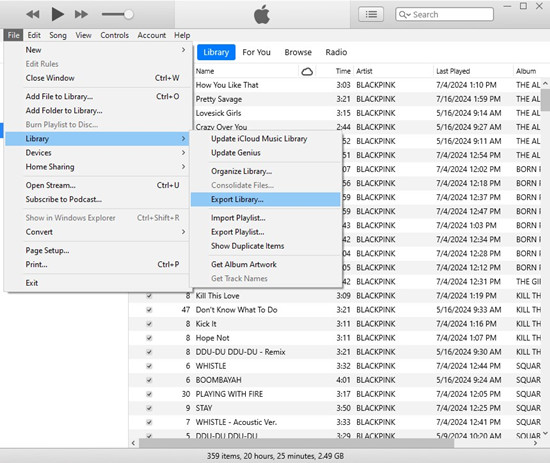Viewport: 550px width, 463px height.
Task: Uncheck the BOOMBAYAH checkbox
Action: click(x=149, y=380)
